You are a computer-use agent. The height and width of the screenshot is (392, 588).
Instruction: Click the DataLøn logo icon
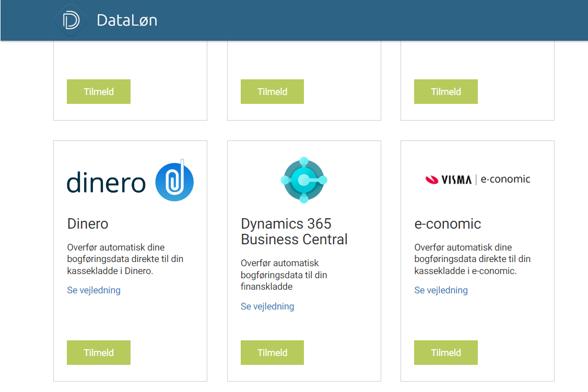tap(71, 20)
